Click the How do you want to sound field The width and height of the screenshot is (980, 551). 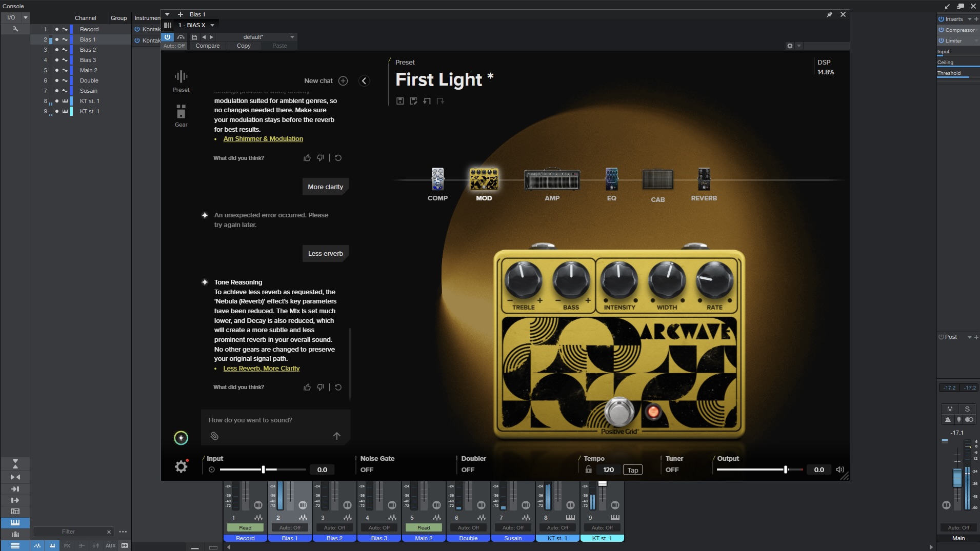pyautogui.click(x=276, y=420)
